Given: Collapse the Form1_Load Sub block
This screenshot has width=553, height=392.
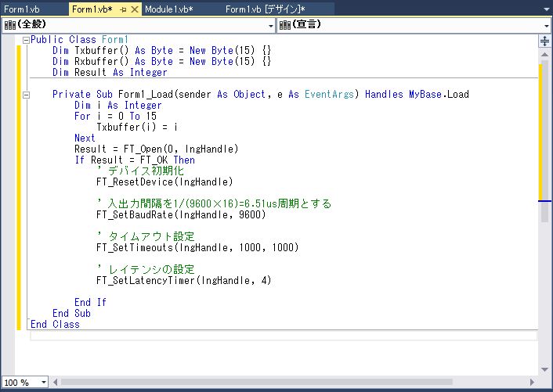Looking at the screenshot, I should click(x=26, y=95).
